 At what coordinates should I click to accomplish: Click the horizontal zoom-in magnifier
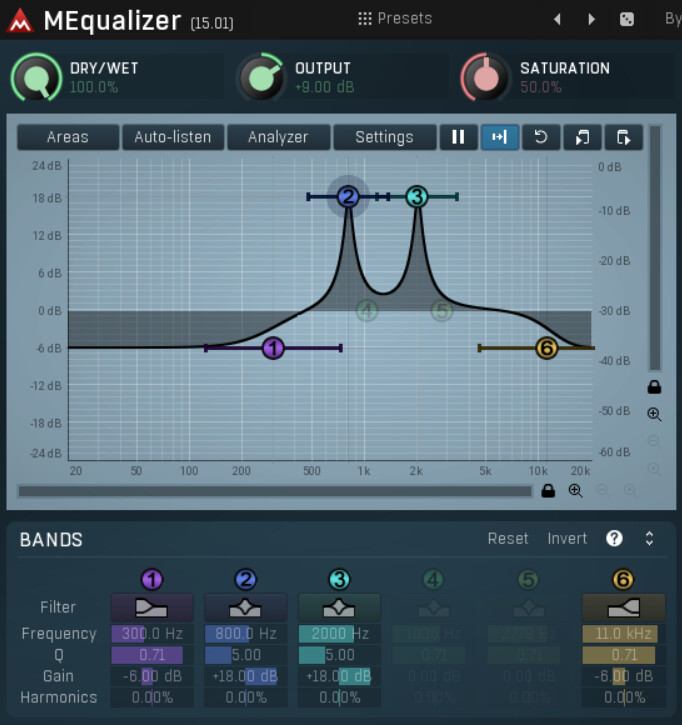pos(576,491)
